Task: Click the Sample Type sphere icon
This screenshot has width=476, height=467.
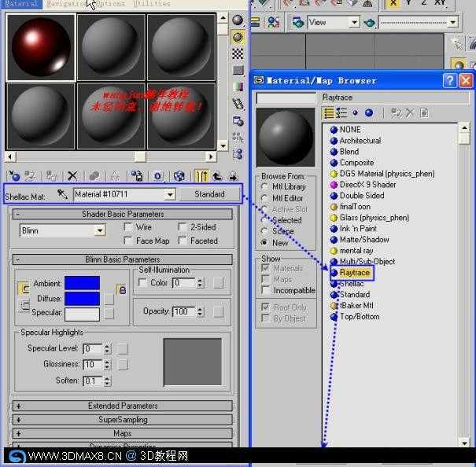Action: click(x=238, y=20)
